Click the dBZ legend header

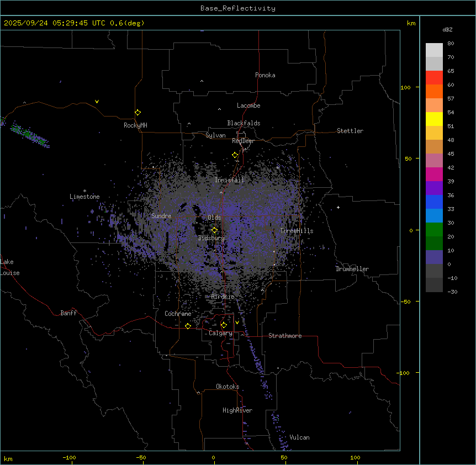point(448,29)
